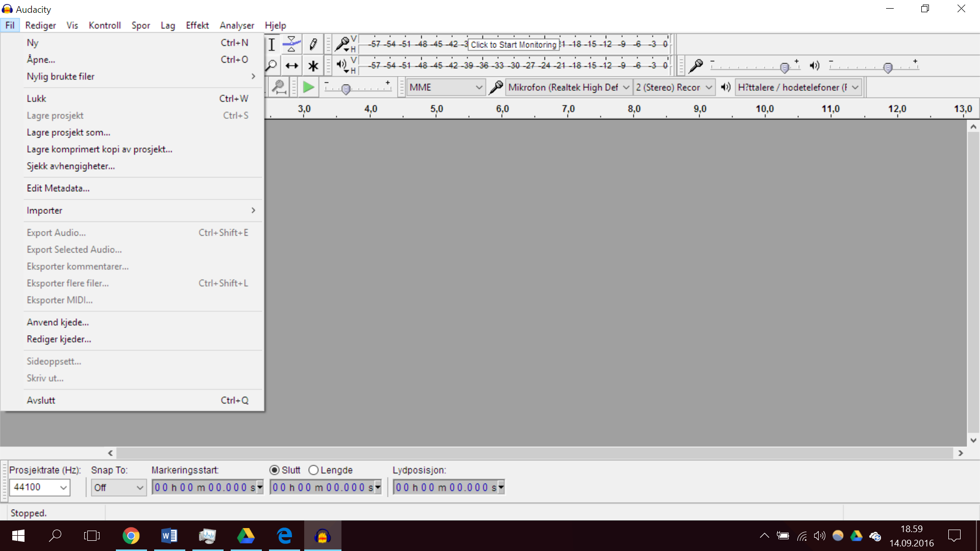Open the Analyser menu
980x551 pixels.
(237, 25)
